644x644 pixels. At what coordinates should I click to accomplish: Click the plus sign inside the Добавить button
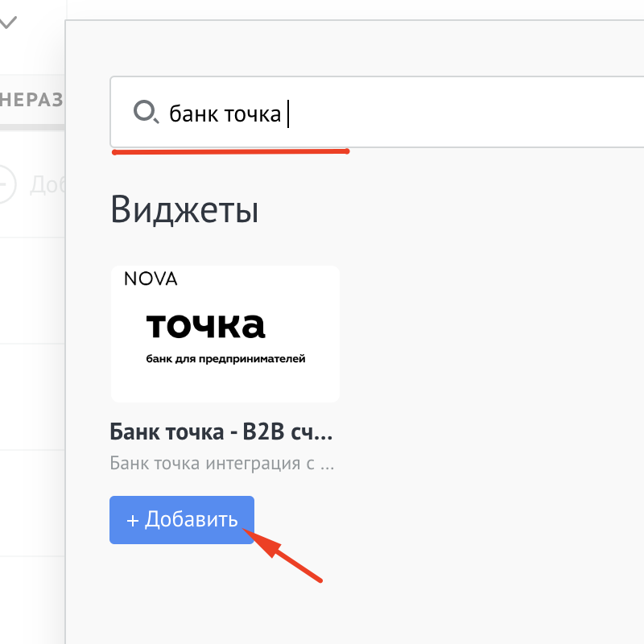click(x=133, y=520)
